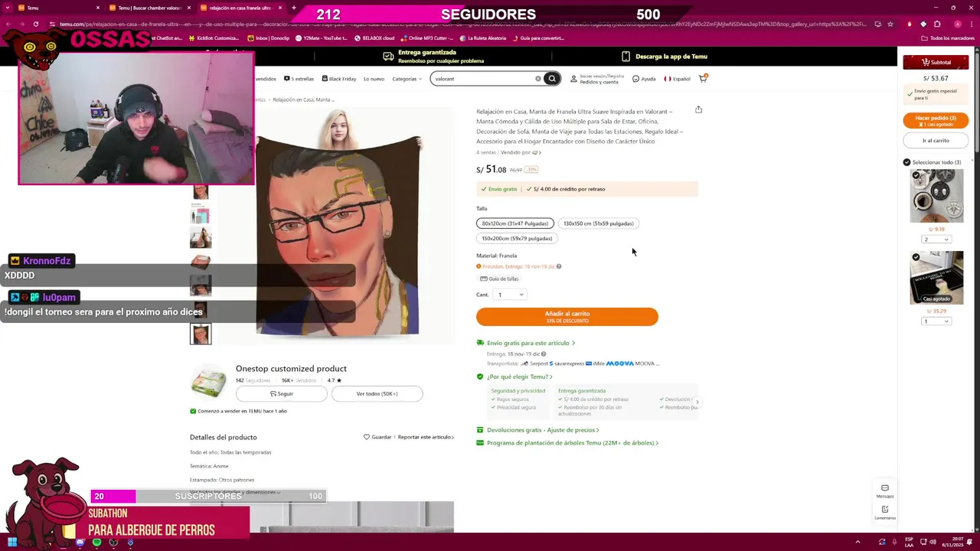Screen dimensions: 980x551
Task: Uncheck the doormat item in cart sidebar
Action: pos(916,257)
